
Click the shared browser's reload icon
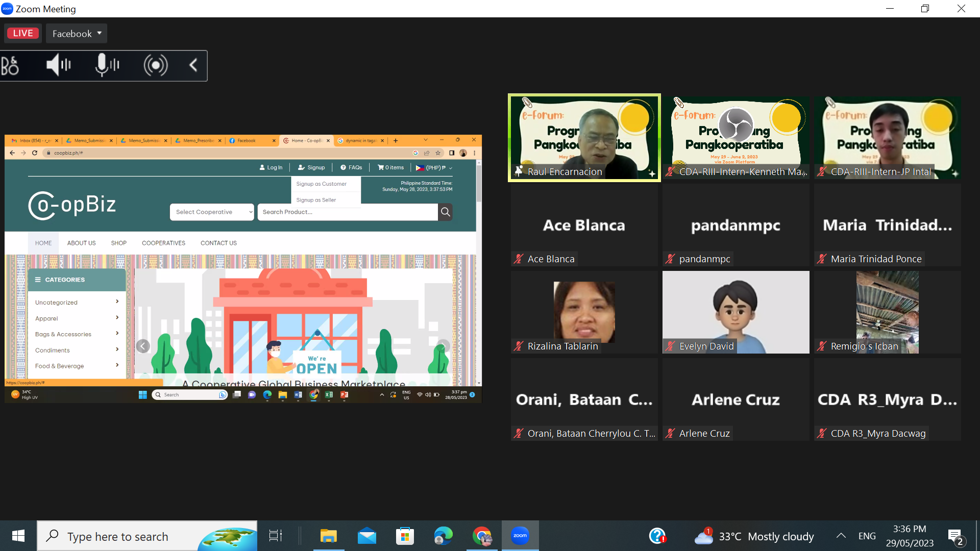pos(35,153)
